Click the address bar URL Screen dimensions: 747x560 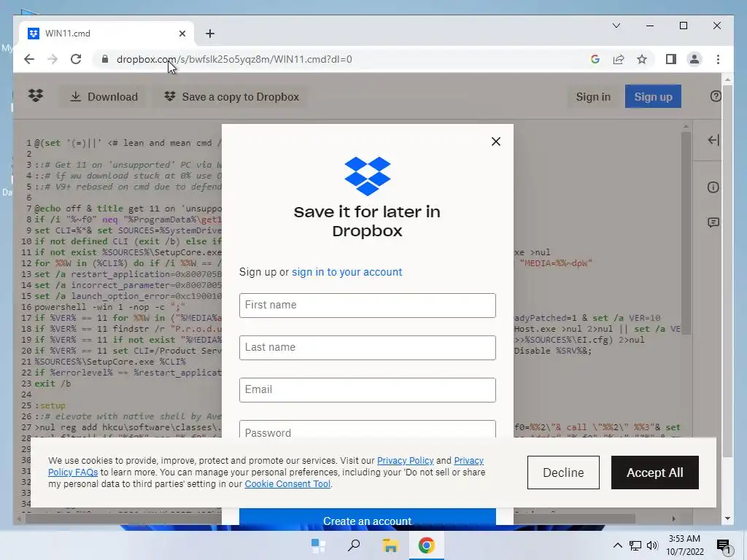point(234,59)
